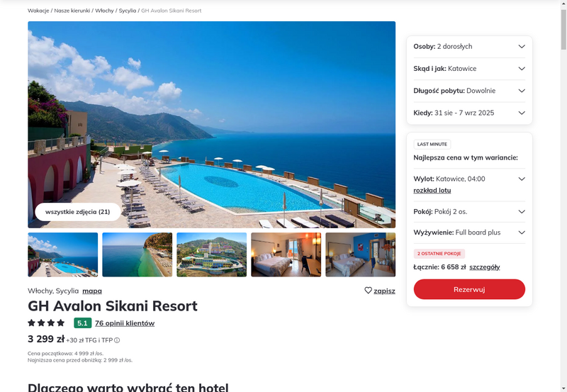Click the red Rezerwuj button
This screenshot has height=392, width=567.
point(469,289)
